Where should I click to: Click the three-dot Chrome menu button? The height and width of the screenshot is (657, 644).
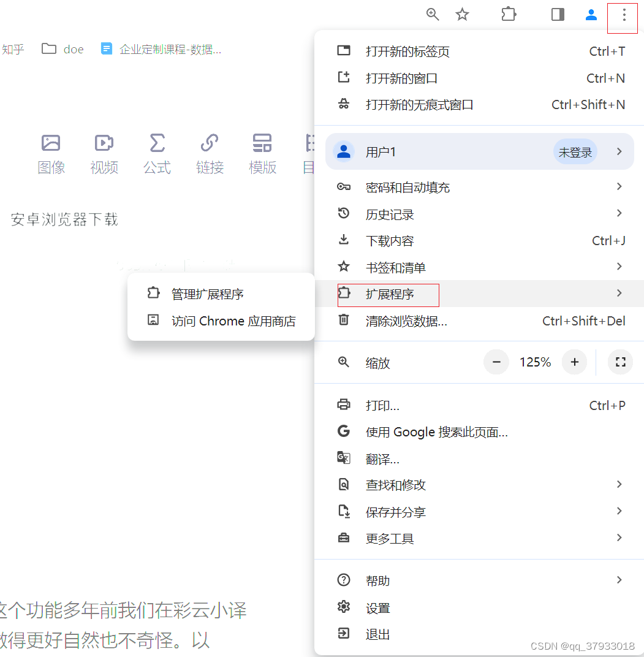click(624, 15)
